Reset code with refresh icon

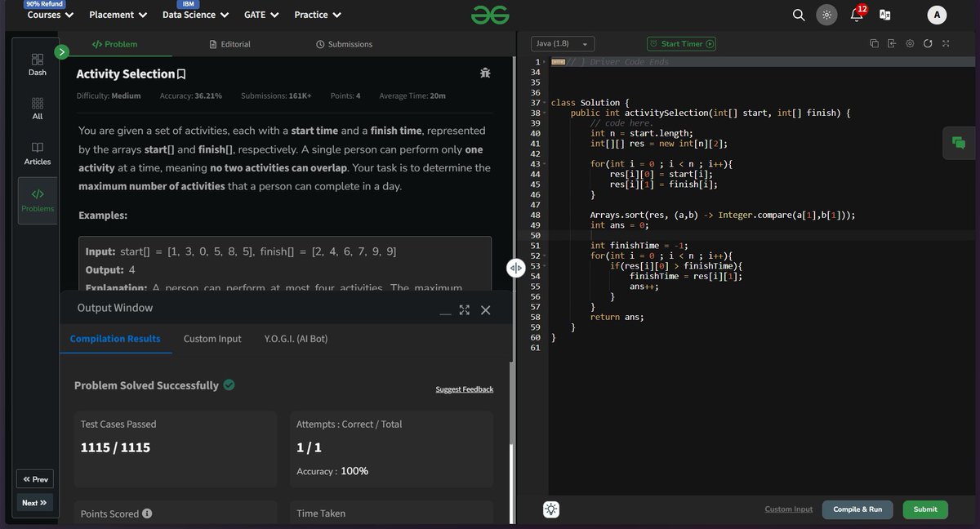pos(928,43)
